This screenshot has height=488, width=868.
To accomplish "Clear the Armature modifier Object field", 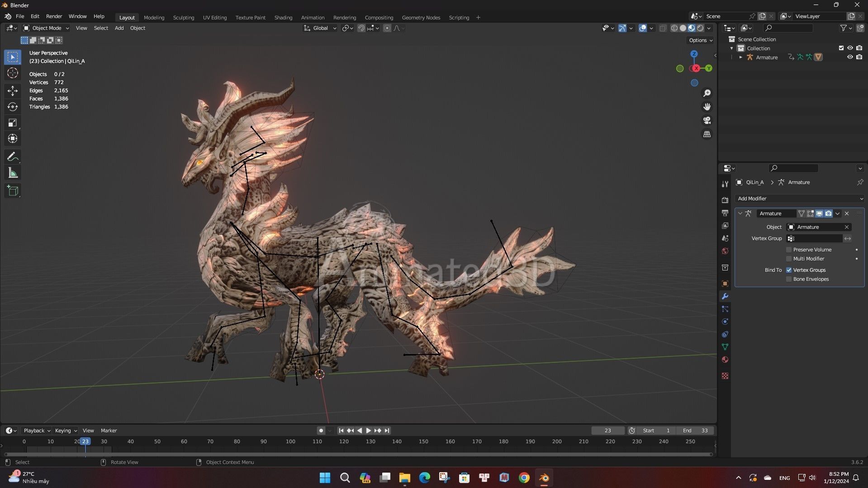I will click(x=847, y=227).
